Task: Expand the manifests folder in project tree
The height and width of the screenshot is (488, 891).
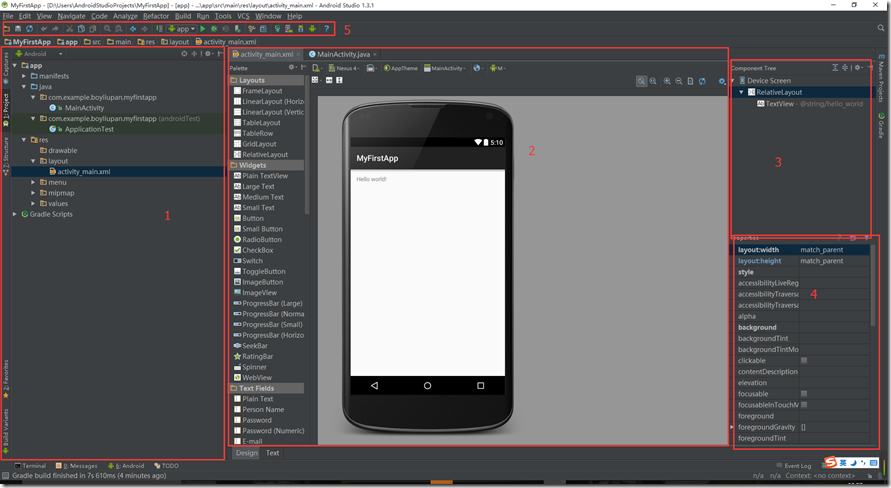Action: (24, 76)
